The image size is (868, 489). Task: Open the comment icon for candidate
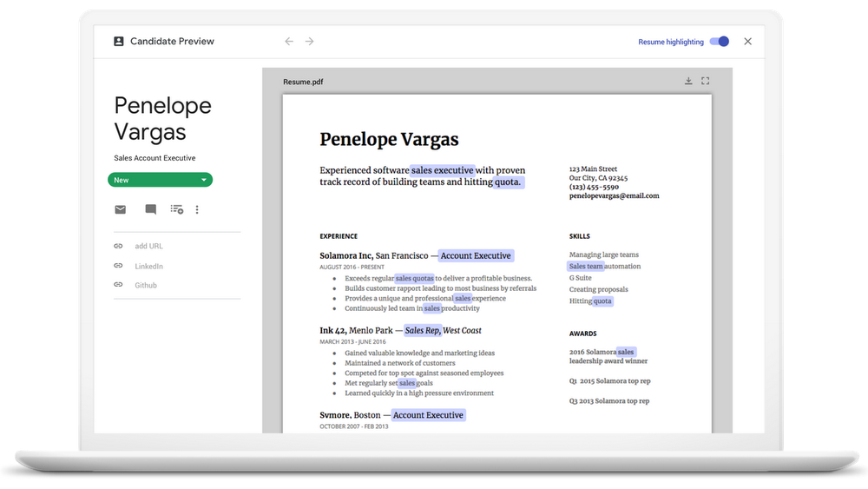150,209
